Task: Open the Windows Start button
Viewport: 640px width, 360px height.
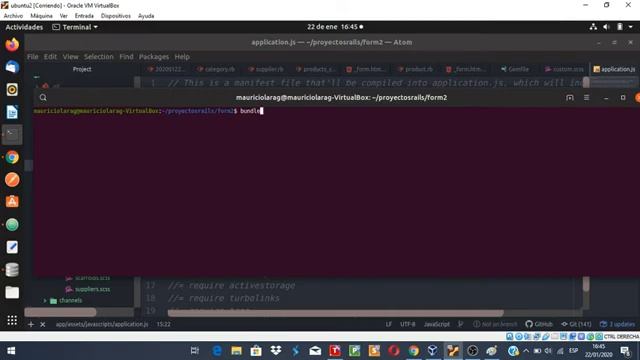Action: pyautogui.click(x=11, y=351)
